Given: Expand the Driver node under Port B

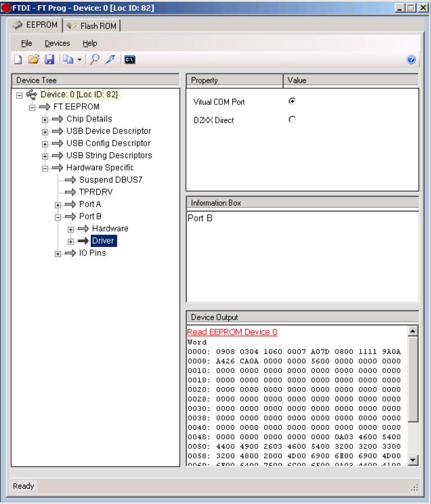Looking at the screenshot, I should (71, 242).
